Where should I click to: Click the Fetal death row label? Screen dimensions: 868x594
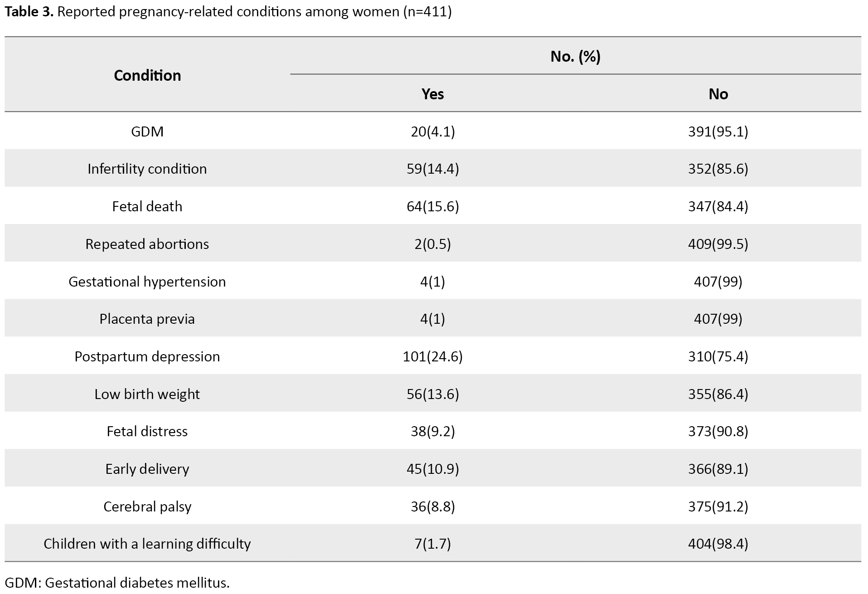tap(147, 206)
